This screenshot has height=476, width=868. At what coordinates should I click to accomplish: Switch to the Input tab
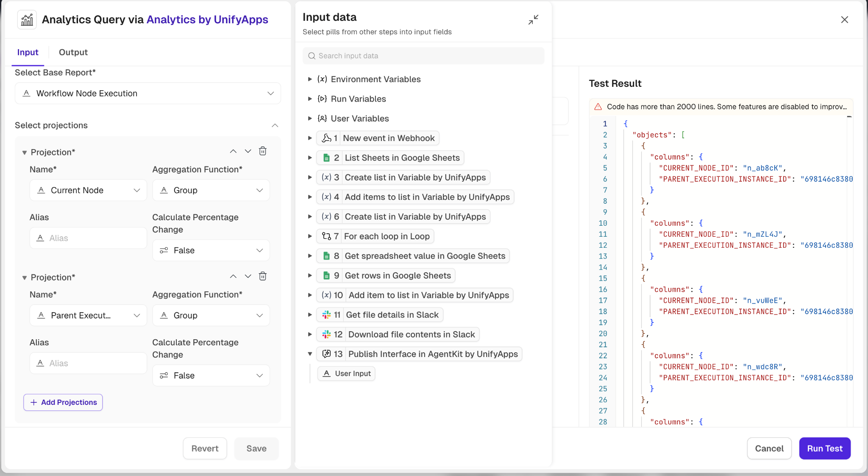coord(28,52)
